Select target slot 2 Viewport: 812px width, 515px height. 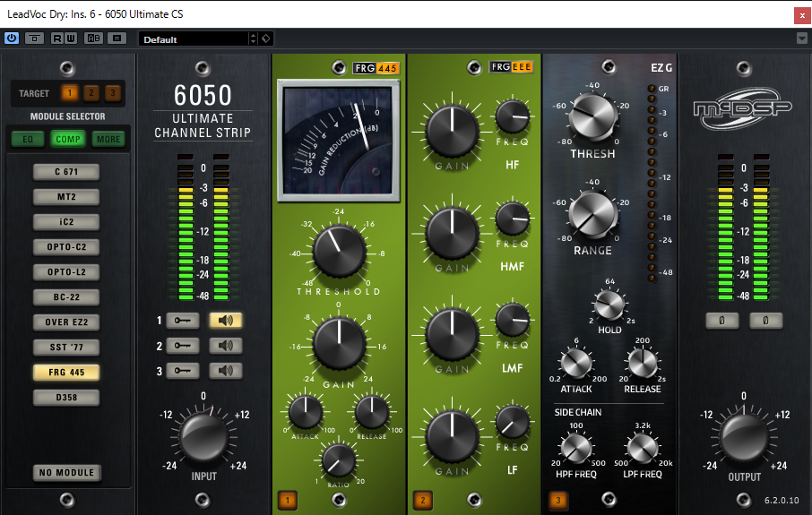click(x=91, y=93)
